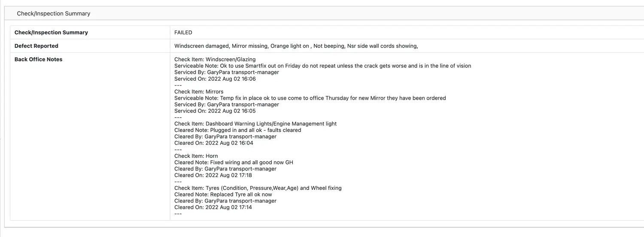Click the Check/Inspection Summary panel header
The image size is (644, 237).
54,14
